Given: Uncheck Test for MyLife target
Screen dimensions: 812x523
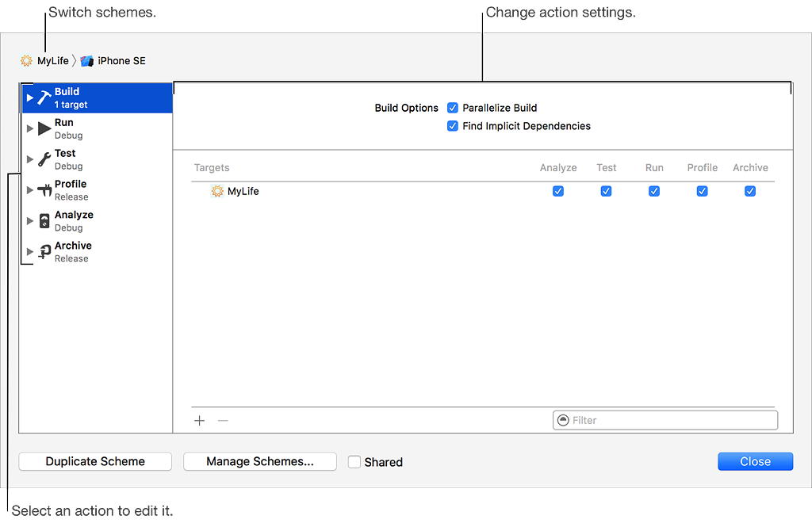Looking at the screenshot, I should pyautogui.click(x=606, y=191).
